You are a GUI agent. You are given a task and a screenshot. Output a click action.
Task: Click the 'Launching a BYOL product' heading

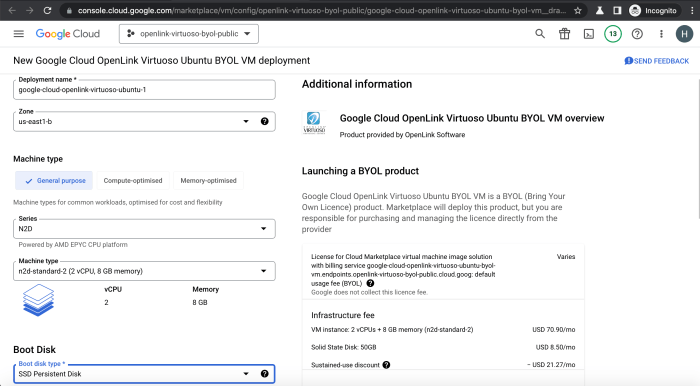pos(360,171)
